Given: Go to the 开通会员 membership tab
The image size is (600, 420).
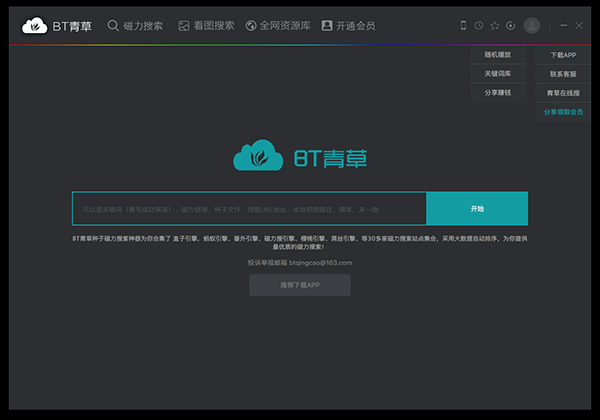Looking at the screenshot, I should click(x=348, y=26).
